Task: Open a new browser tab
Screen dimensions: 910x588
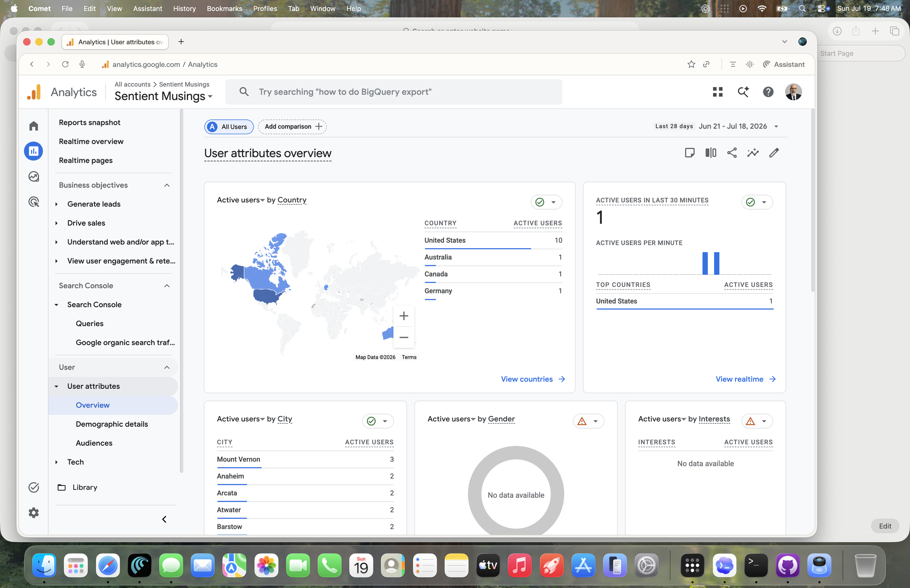Action: tap(181, 41)
